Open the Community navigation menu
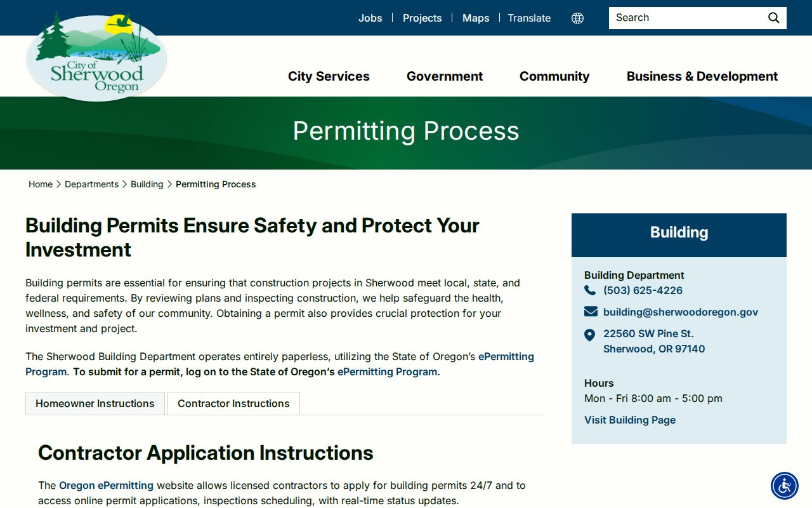Viewport: 812px width, 508px height. pyautogui.click(x=554, y=76)
